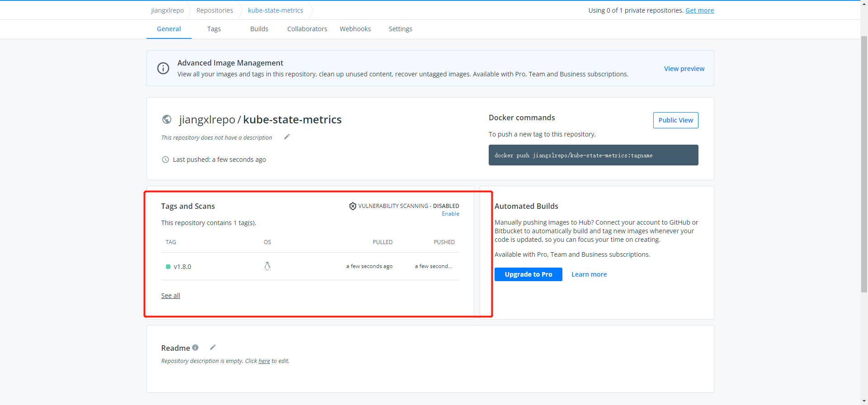This screenshot has width=868, height=405.
Task: Click the 'Docker commands' heading
Action: pyautogui.click(x=522, y=118)
